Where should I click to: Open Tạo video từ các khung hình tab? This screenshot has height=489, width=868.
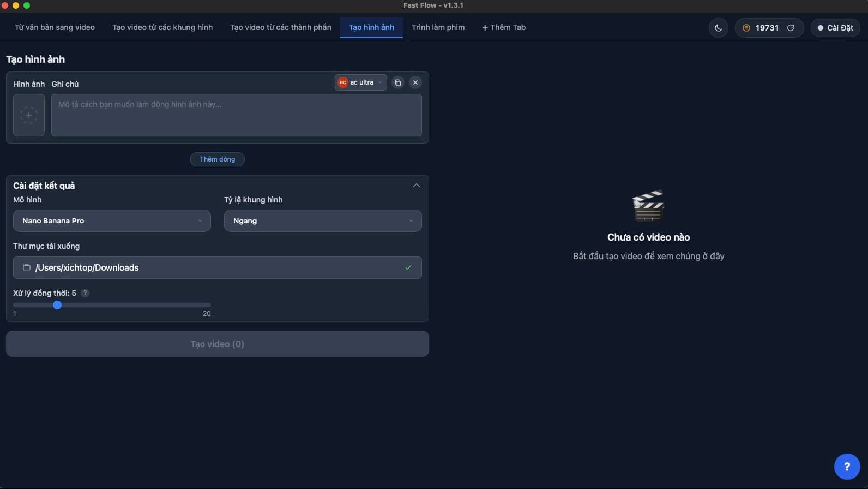162,27
